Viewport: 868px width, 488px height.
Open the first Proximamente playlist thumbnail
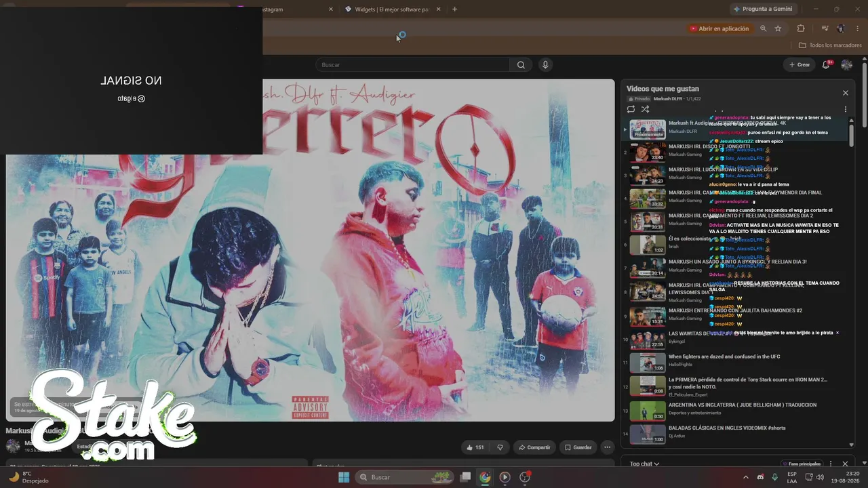click(648, 129)
